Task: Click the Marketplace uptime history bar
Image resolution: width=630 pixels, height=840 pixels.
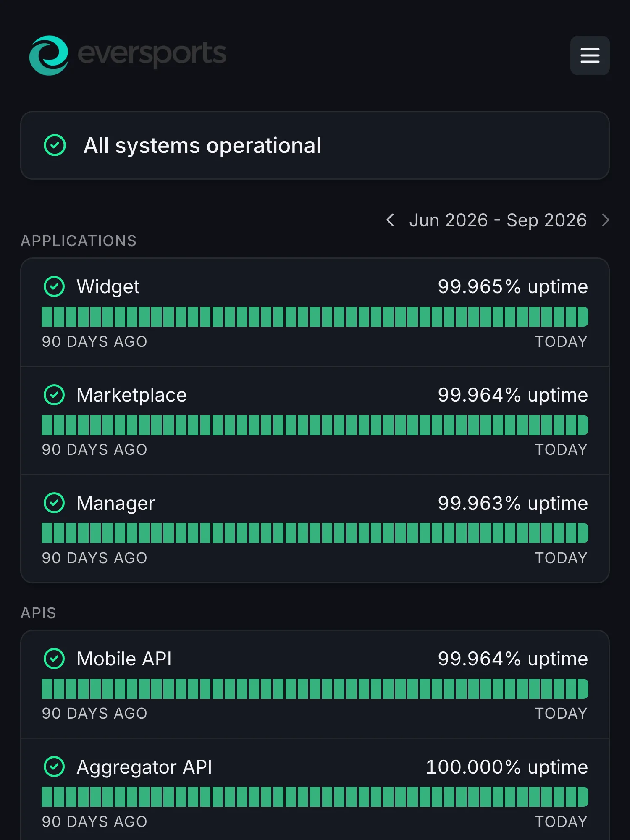Action: [x=315, y=425]
